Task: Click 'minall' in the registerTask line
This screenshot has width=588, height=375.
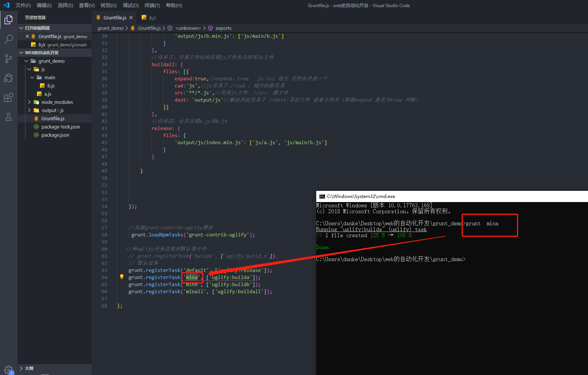Action: (x=195, y=291)
